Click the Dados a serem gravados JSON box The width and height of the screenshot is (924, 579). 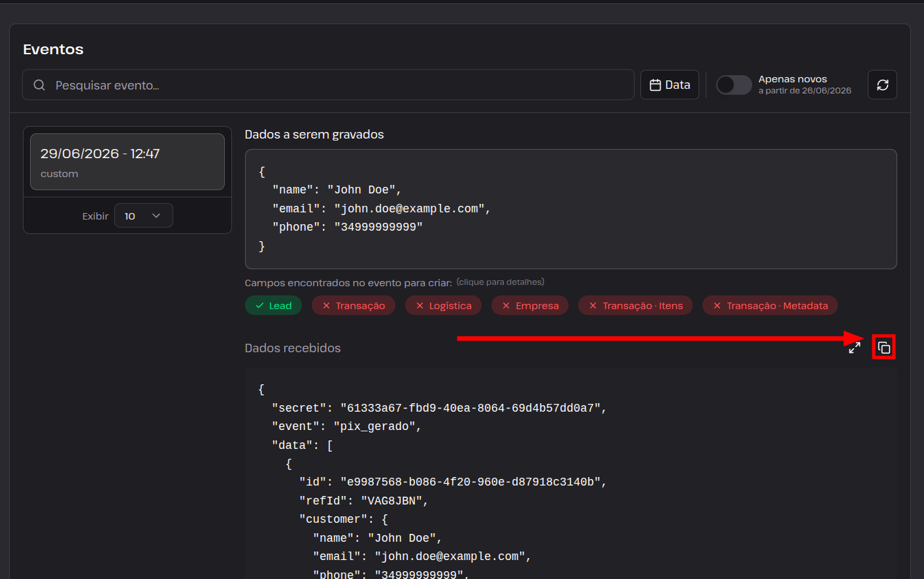click(570, 209)
